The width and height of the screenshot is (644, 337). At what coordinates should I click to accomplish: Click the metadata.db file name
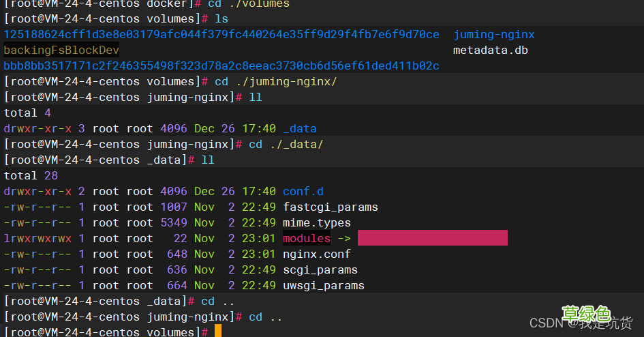[x=490, y=50]
